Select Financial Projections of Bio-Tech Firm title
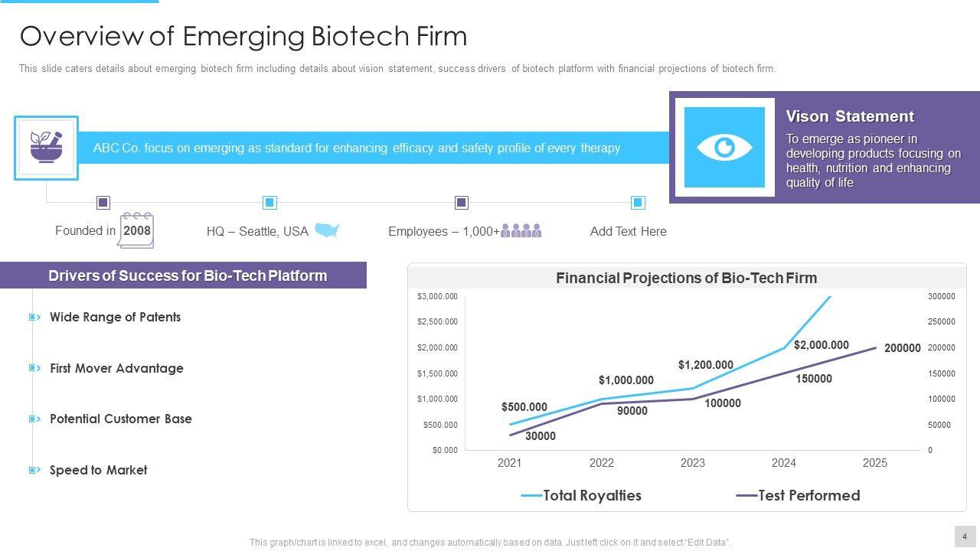This screenshot has width=980, height=551. (686, 278)
